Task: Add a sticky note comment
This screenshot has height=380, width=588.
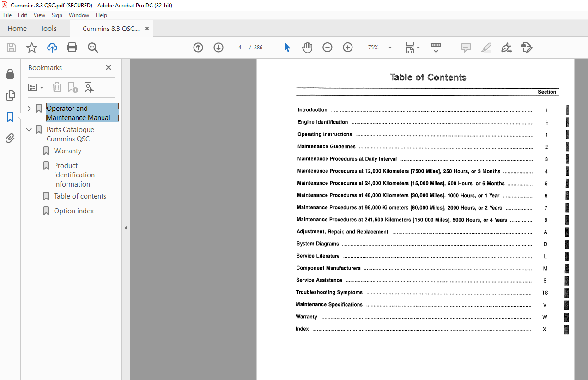Action: click(466, 48)
